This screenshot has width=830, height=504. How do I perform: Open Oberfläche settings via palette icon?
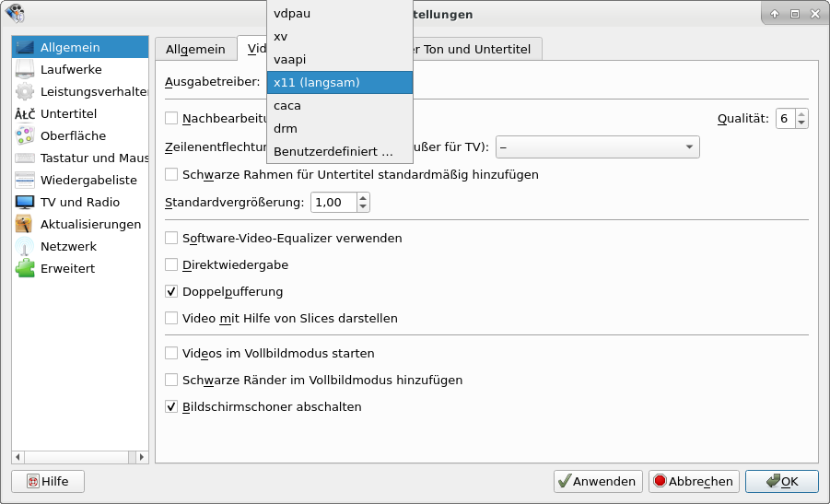point(25,136)
